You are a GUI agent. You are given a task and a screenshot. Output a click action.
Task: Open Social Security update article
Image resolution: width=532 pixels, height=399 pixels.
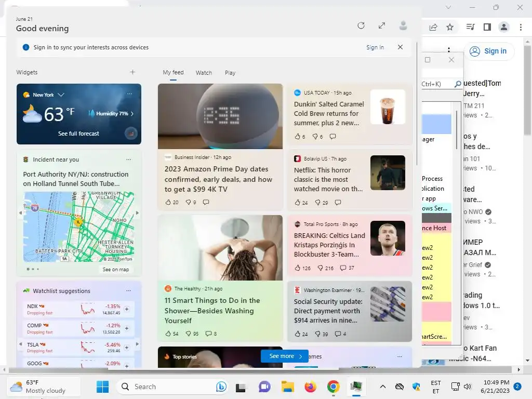point(328,311)
